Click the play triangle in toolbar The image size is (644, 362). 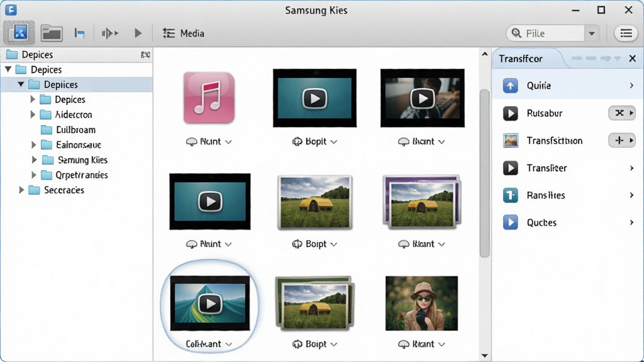click(138, 33)
